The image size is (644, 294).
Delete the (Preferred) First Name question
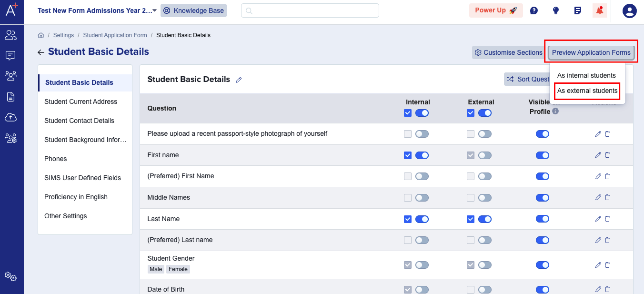[x=607, y=176]
